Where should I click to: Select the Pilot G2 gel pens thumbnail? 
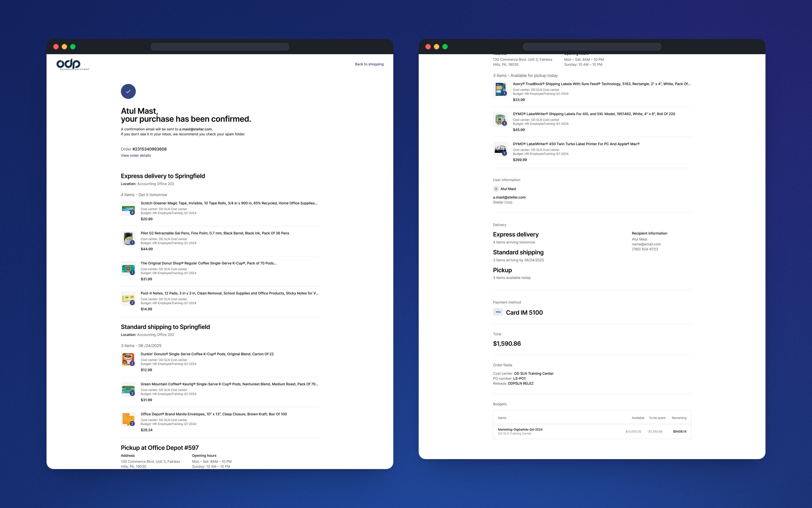tap(128, 239)
